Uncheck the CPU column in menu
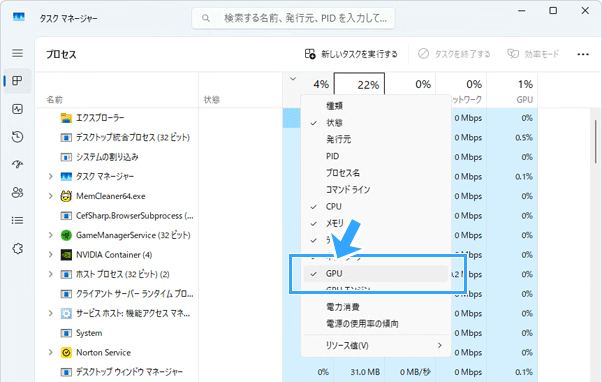The width and height of the screenshot is (602, 382). click(x=375, y=207)
